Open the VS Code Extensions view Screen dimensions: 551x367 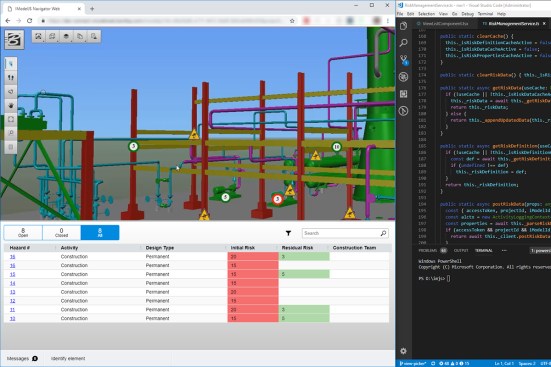404,94
